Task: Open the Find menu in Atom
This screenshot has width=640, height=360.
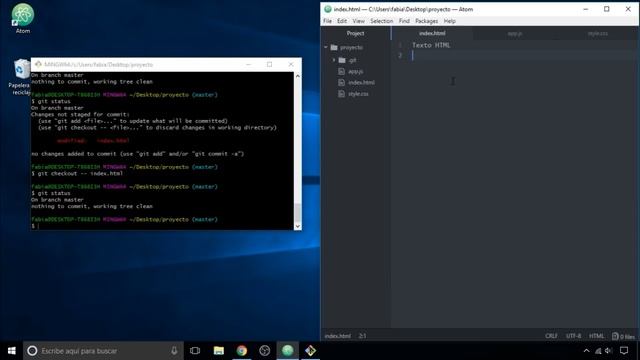Action: coord(404,21)
